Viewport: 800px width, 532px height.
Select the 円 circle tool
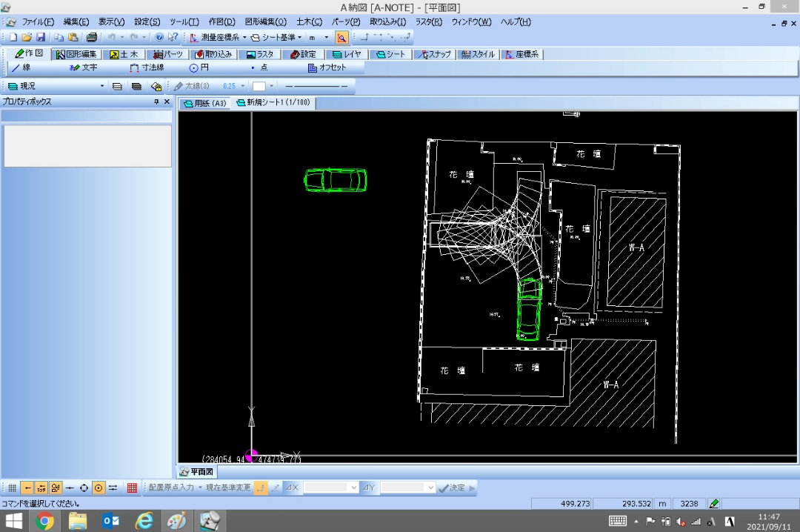pyautogui.click(x=199, y=67)
